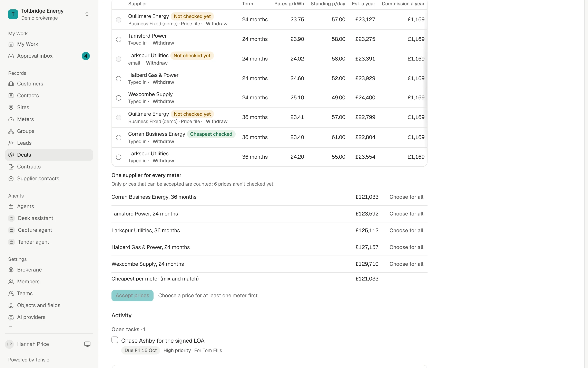Viewport: 588px width, 368px height.
Task: Click the Contacts icon in sidebar
Action: pos(11,96)
